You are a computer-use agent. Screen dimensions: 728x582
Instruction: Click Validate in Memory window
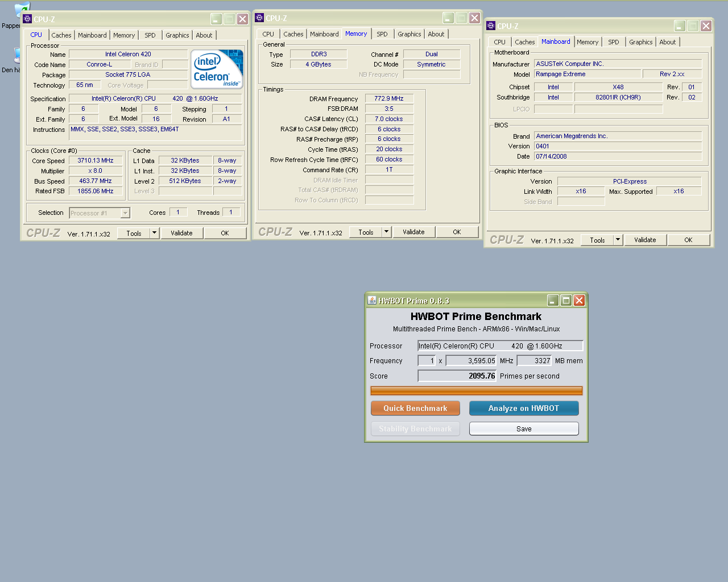click(x=413, y=232)
